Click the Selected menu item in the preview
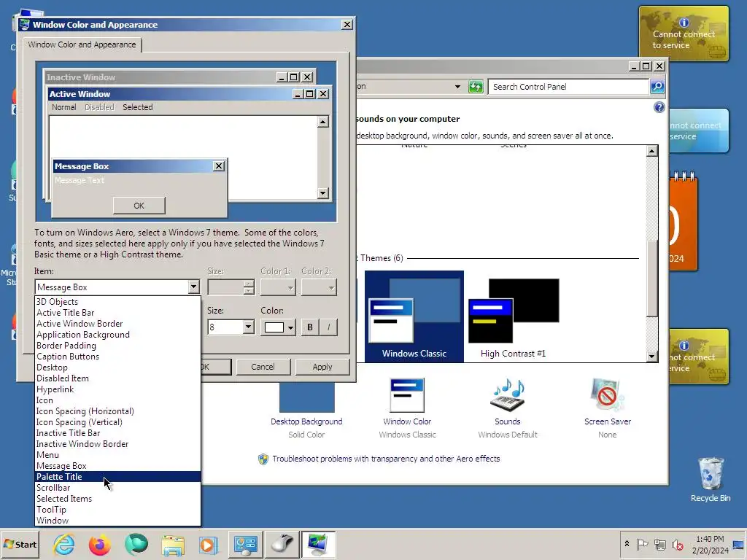This screenshot has width=747, height=560. point(138,107)
